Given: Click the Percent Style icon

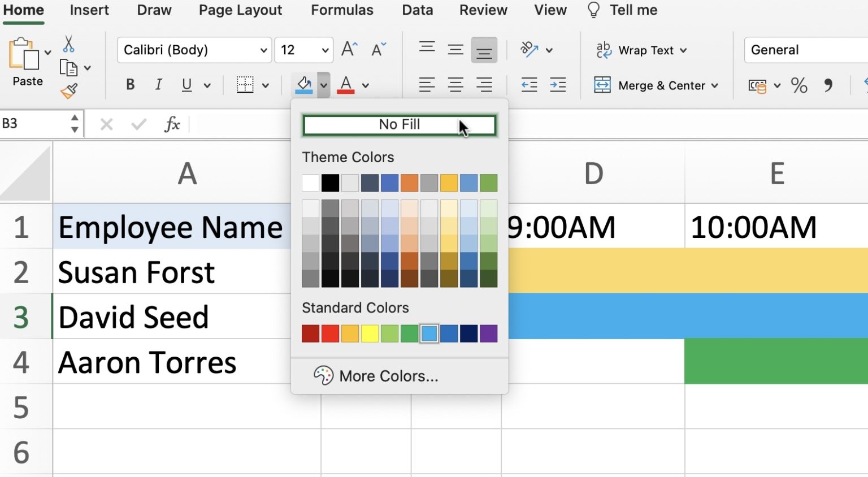Looking at the screenshot, I should [x=799, y=85].
